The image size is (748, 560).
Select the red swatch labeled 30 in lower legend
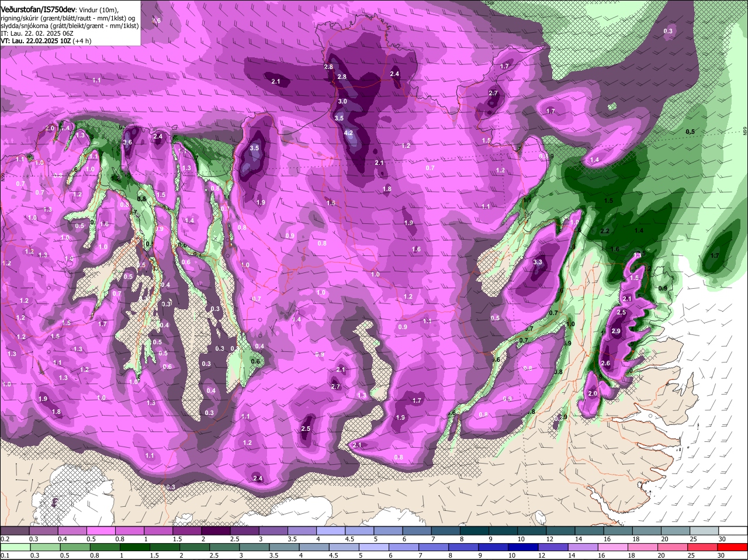[733, 547]
